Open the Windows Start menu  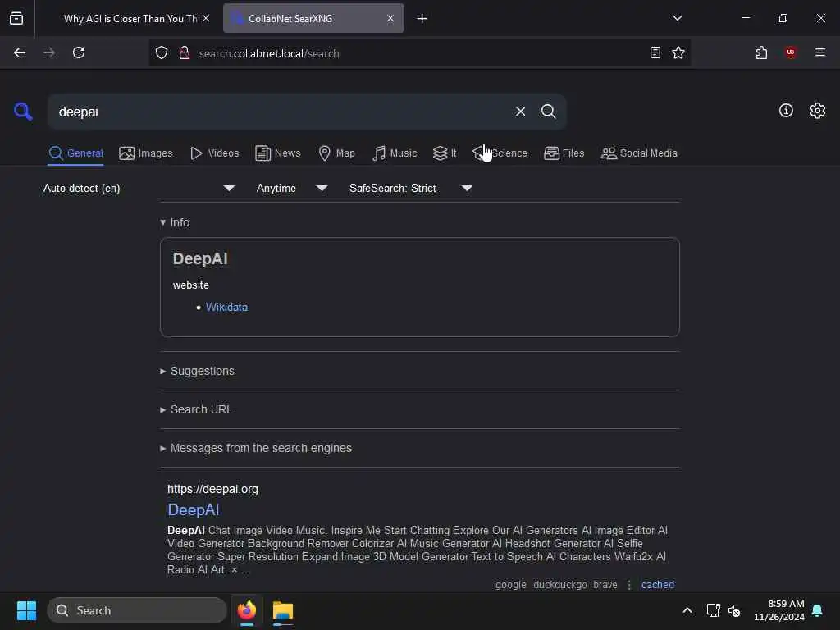click(27, 610)
